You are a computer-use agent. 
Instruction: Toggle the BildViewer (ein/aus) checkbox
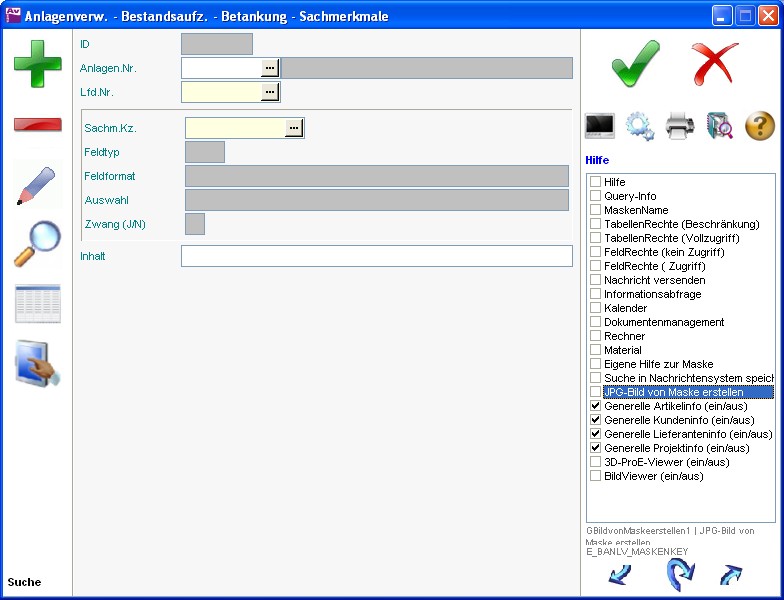pyautogui.click(x=596, y=476)
